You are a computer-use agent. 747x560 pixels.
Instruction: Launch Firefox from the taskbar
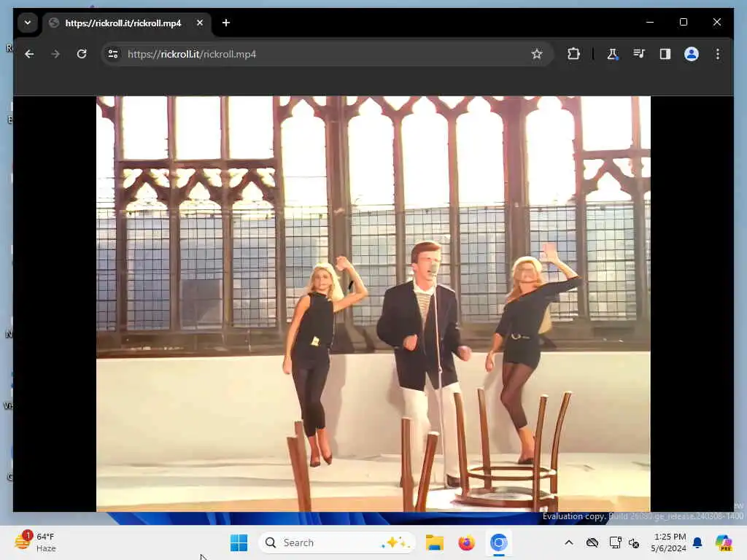pos(466,542)
